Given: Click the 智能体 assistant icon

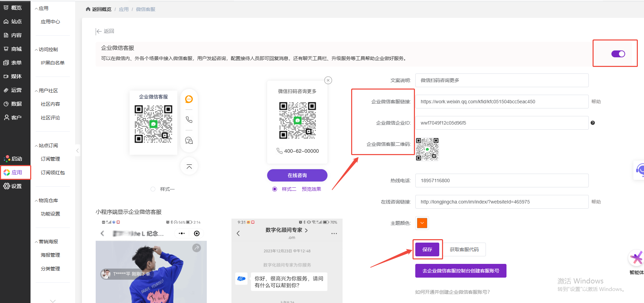Looking at the screenshot, I should tap(636, 258).
